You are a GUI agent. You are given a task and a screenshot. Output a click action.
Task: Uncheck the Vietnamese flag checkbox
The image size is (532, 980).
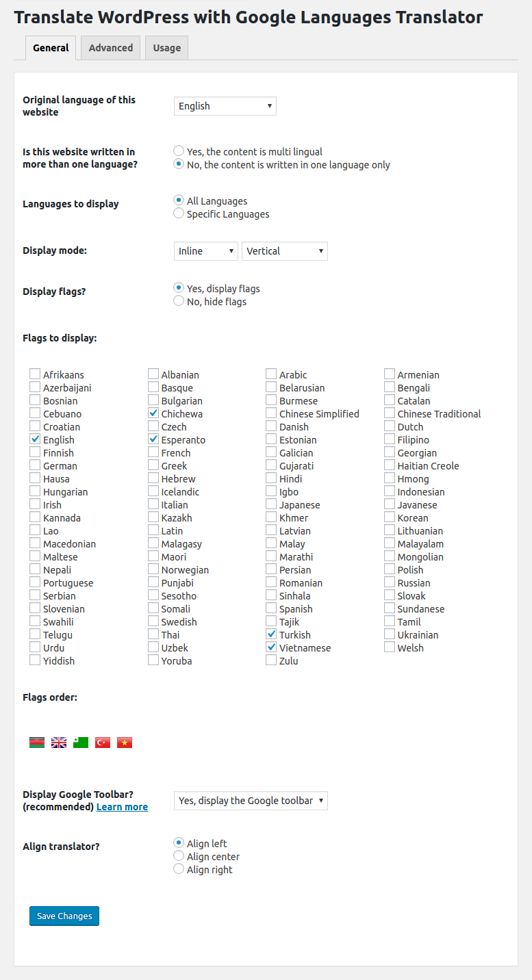271,647
